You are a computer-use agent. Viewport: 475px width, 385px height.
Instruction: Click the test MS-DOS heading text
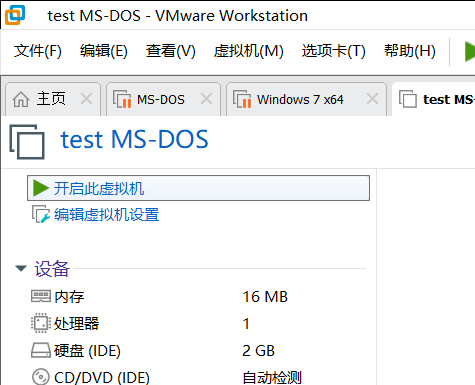pos(134,139)
